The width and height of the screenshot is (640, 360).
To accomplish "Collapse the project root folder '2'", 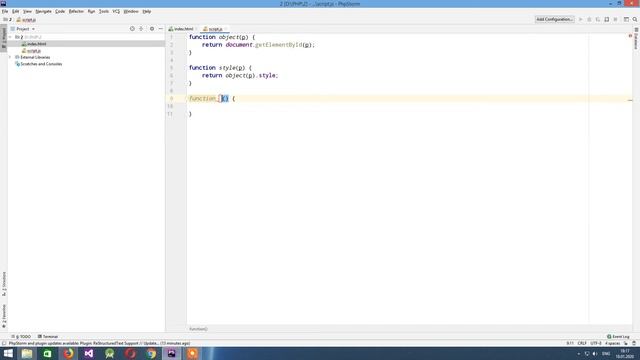I will tap(11, 37).
